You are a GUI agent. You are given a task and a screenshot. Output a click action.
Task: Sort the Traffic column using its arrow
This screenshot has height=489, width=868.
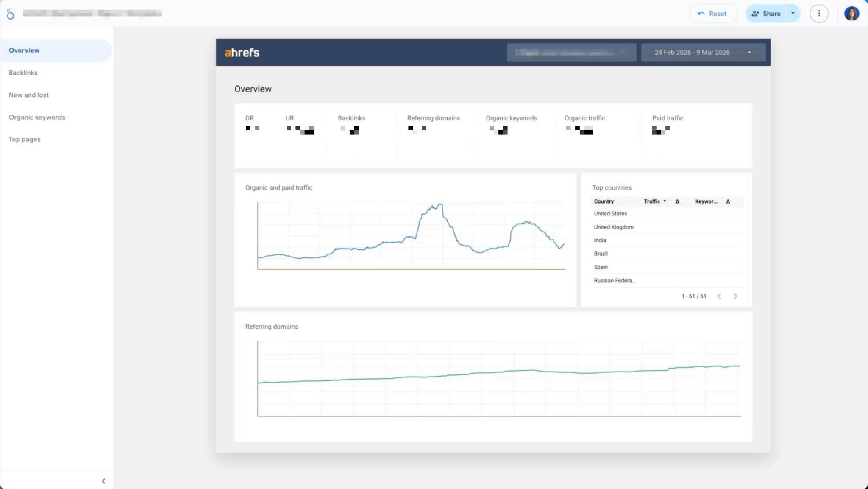(x=664, y=201)
